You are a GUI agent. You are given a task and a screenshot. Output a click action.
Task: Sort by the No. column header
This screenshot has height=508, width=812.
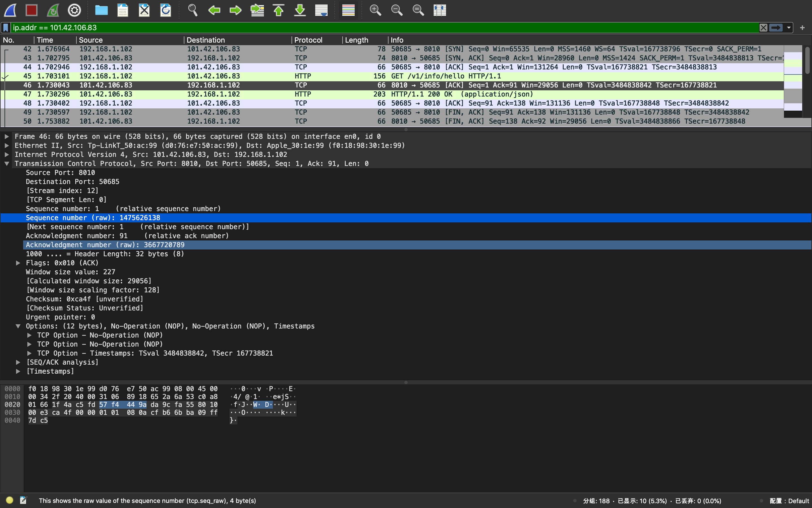17,40
